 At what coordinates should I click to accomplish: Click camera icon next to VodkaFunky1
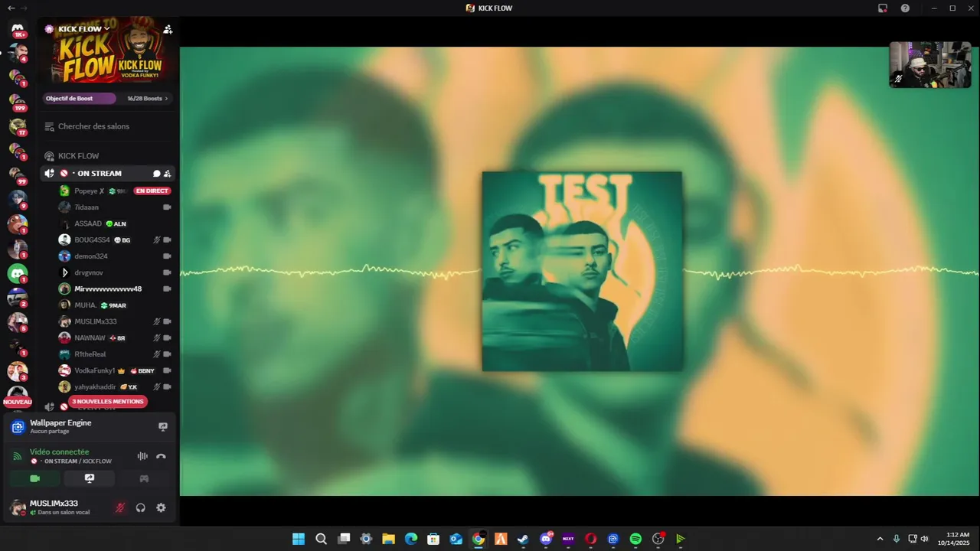[x=167, y=370]
